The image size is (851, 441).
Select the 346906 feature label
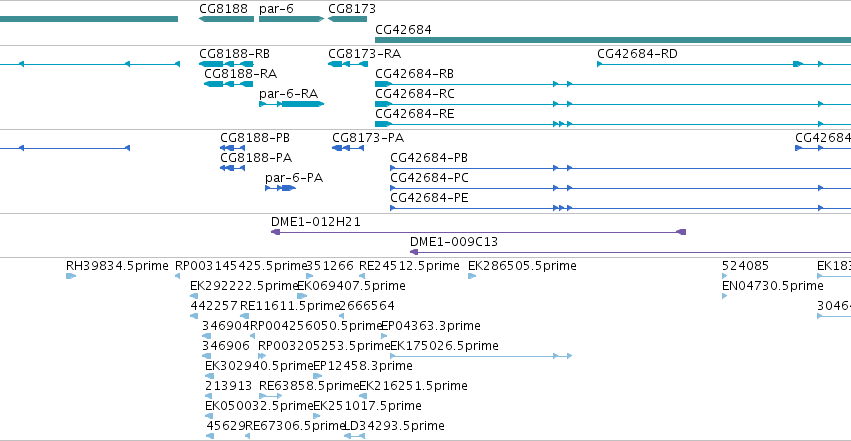(226, 346)
